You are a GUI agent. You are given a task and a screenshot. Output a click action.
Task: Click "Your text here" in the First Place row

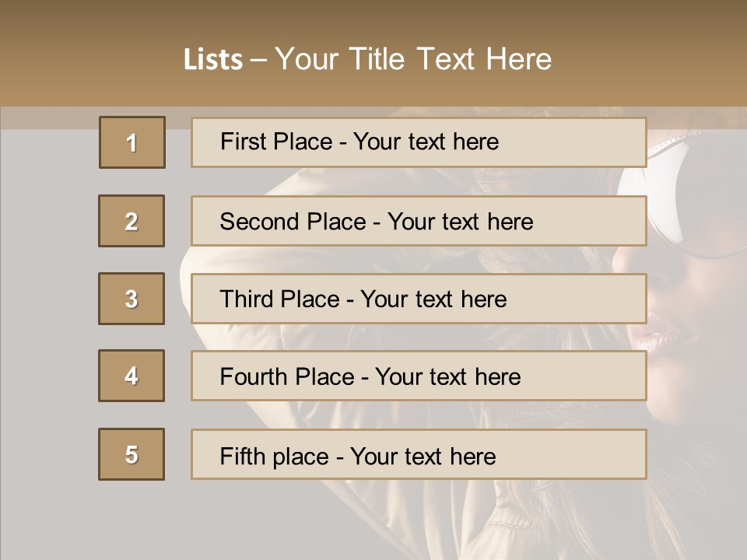[426, 142]
